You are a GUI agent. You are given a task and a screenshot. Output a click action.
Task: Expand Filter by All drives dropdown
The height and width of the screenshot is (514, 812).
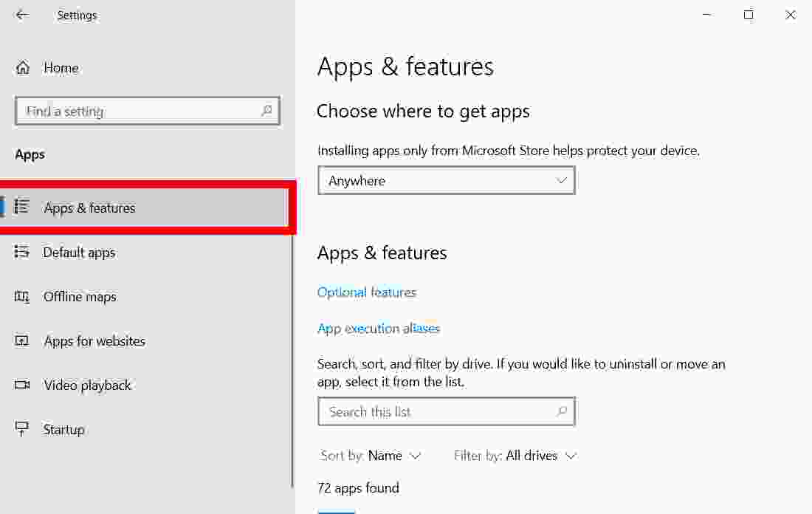[515, 456]
